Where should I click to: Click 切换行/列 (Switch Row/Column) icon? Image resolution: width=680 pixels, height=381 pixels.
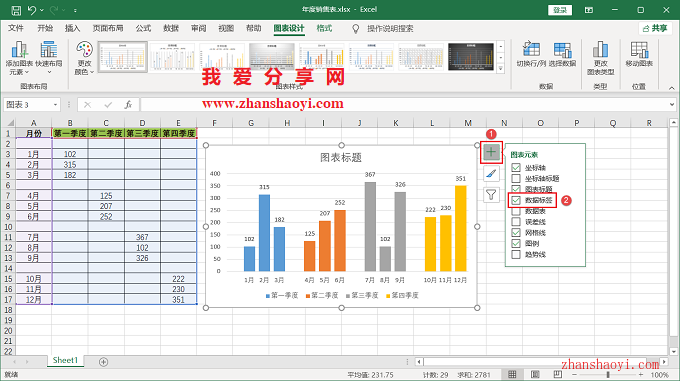pyautogui.click(x=531, y=54)
